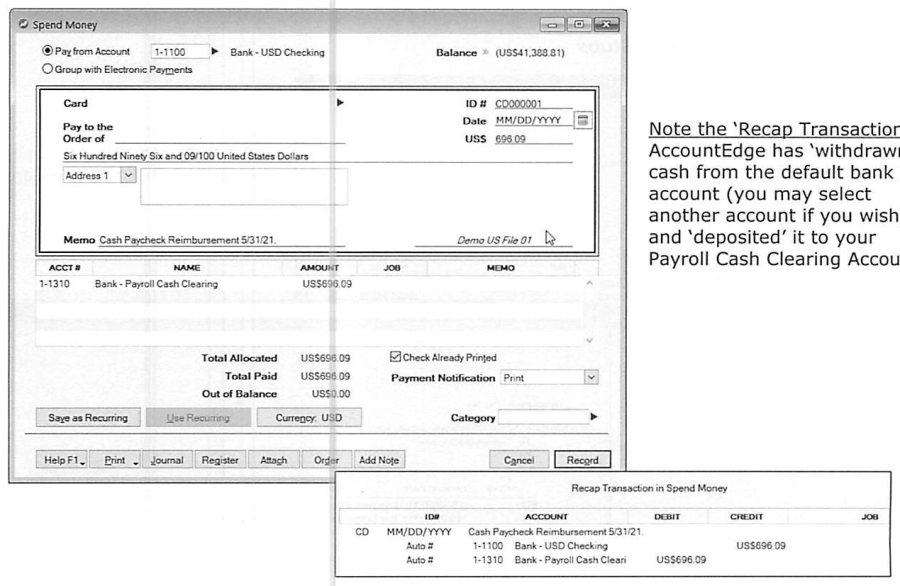Viewport: 900px width, 586px height.
Task: Expand the Address 1 dropdown
Action: [128, 175]
